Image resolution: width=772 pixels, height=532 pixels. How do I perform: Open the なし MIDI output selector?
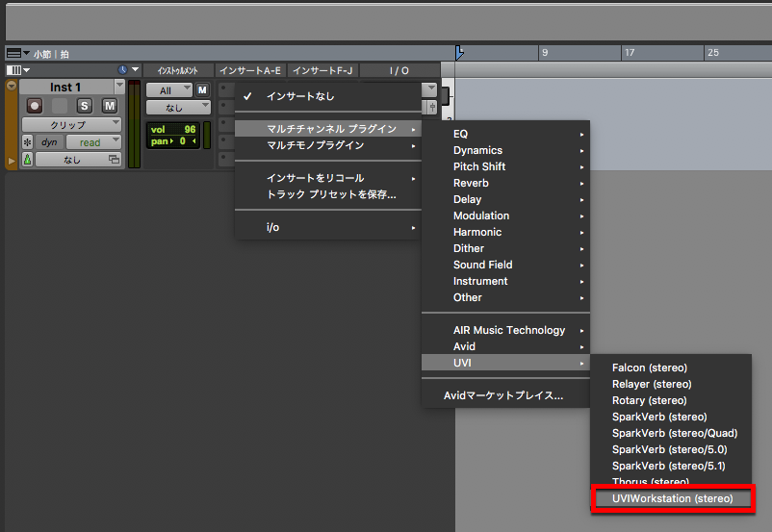tap(178, 108)
